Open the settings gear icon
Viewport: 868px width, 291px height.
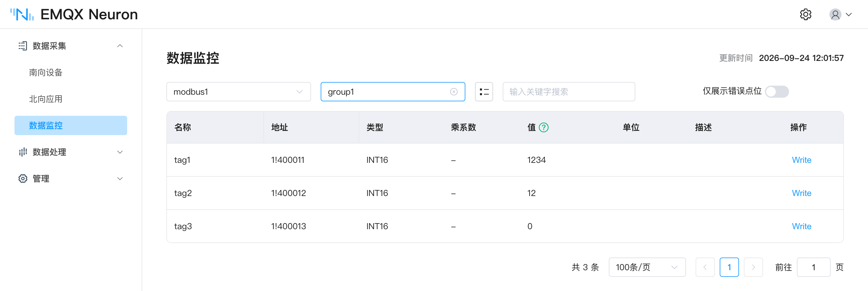click(x=806, y=14)
